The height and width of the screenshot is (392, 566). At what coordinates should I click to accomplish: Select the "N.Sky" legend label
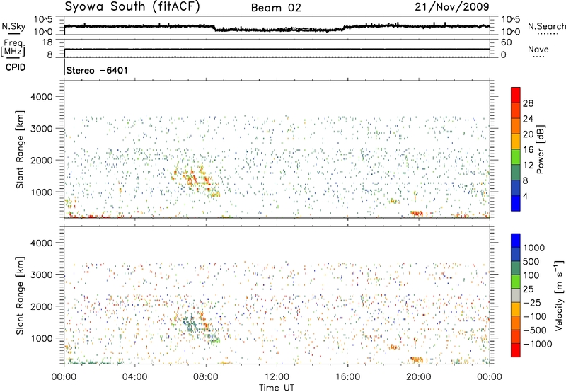pyautogui.click(x=13, y=27)
